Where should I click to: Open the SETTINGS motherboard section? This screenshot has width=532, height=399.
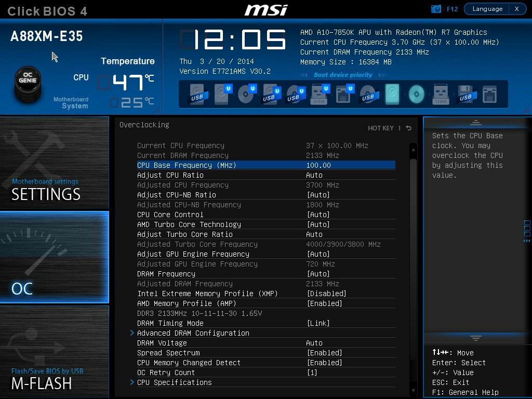click(54, 163)
